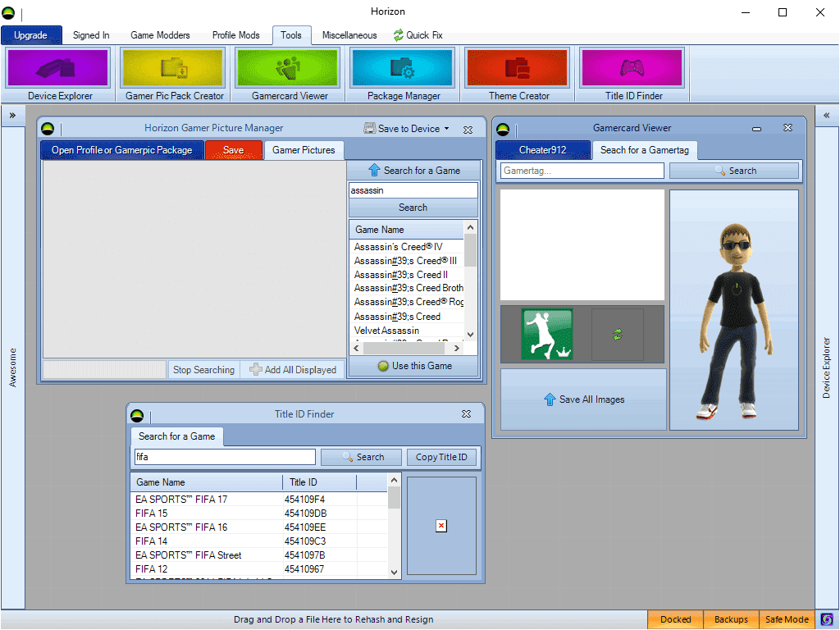Click scroll-down arrow of game name list
The image size is (840, 630).
(470, 335)
